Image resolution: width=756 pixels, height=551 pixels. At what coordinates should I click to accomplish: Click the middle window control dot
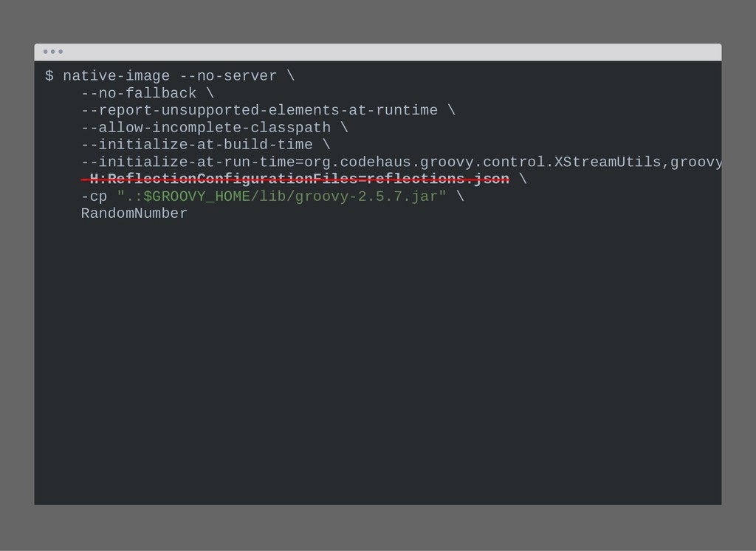point(53,52)
